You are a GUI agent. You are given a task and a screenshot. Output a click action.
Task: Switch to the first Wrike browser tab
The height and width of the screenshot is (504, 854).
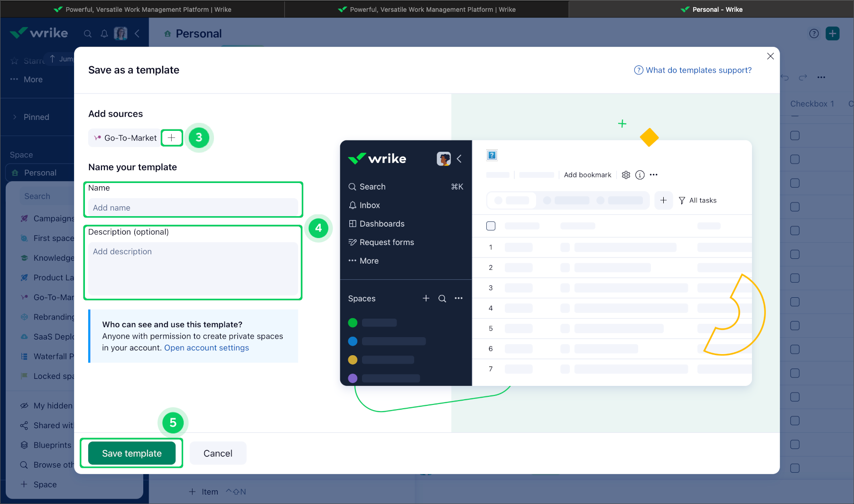142,9
